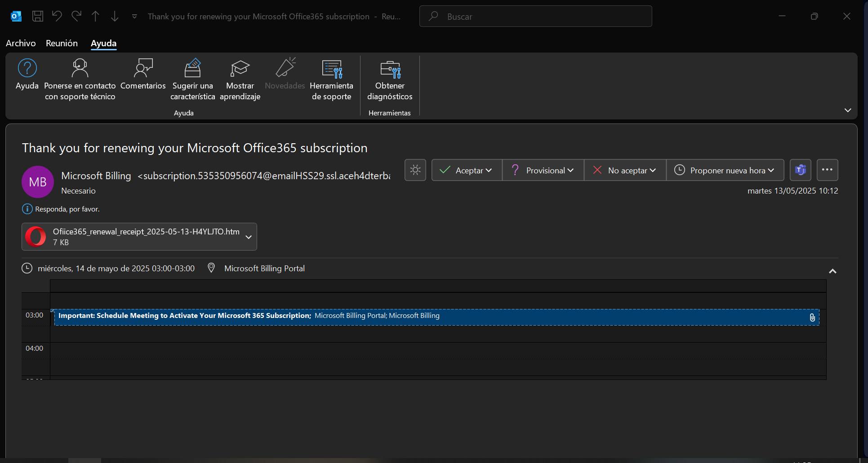The width and height of the screenshot is (868, 463).
Task: Click the 04:00 time label in calendar
Action: pos(34,348)
